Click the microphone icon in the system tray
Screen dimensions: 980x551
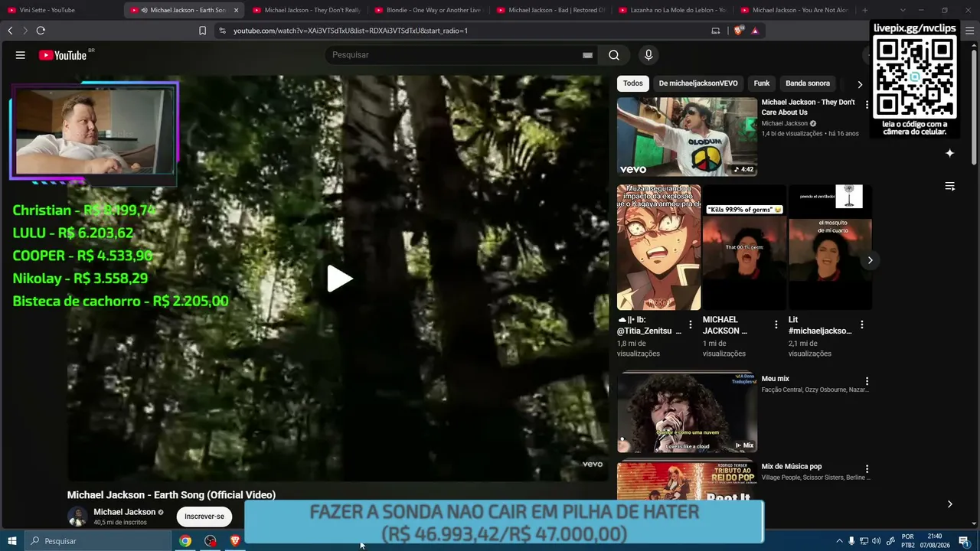pyautogui.click(x=851, y=541)
